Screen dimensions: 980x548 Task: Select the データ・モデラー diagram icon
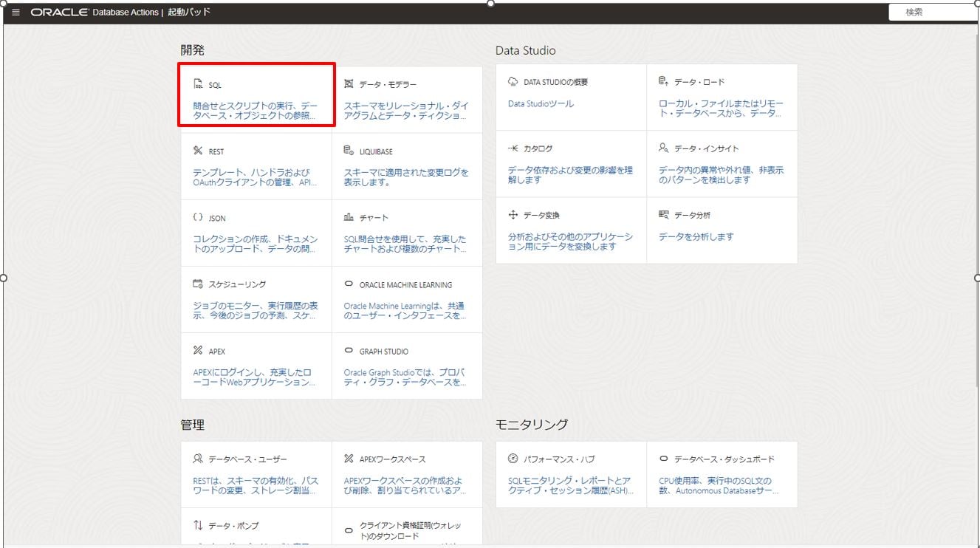(x=347, y=84)
